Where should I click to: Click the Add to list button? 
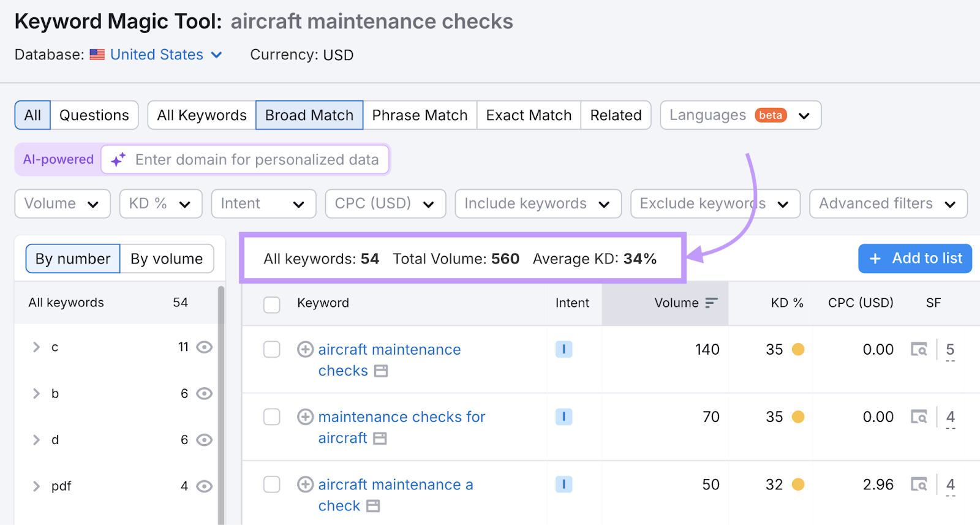[914, 258]
